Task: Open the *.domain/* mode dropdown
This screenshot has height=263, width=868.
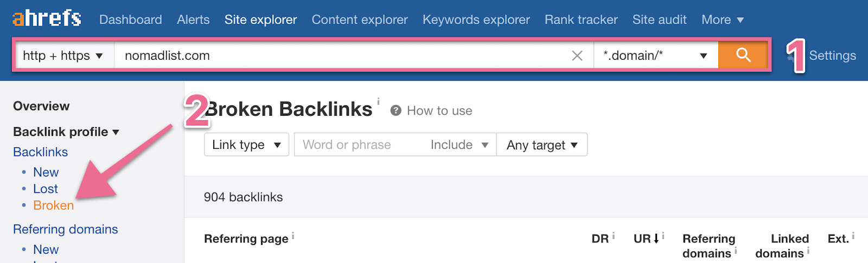Action: [655, 55]
